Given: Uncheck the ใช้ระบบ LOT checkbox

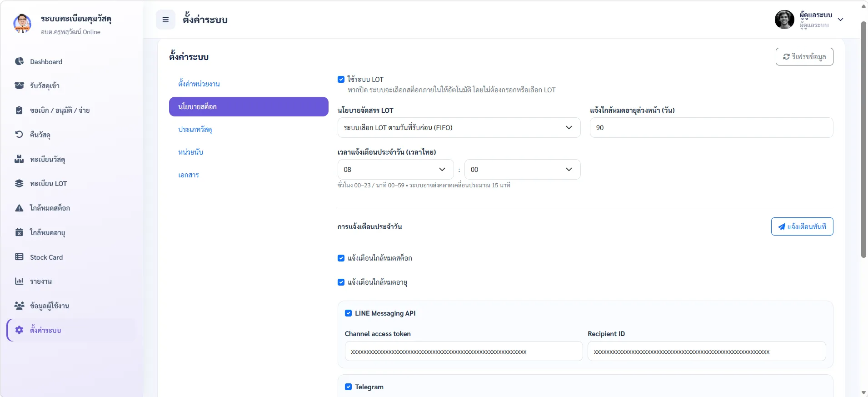Looking at the screenshot, I should [x=341, y=79].
